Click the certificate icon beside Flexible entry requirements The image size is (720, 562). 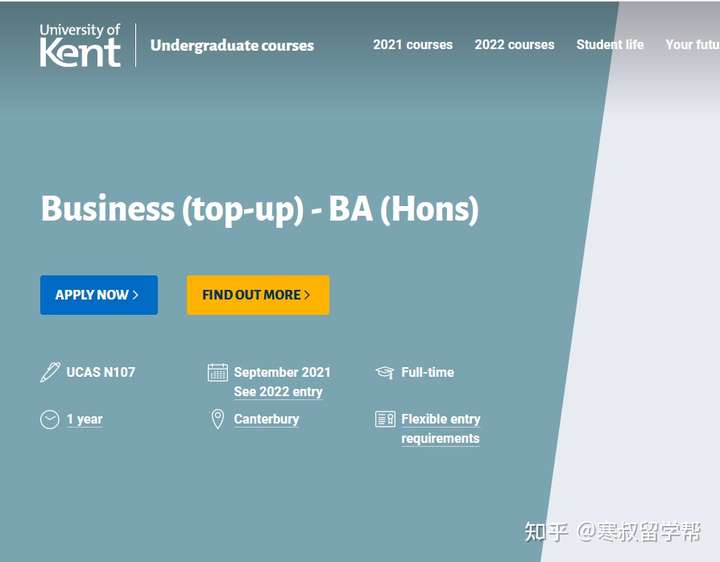point(385,419)
